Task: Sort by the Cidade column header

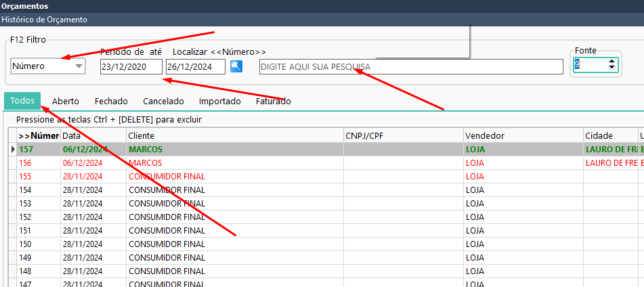Action: click(610, 135)
